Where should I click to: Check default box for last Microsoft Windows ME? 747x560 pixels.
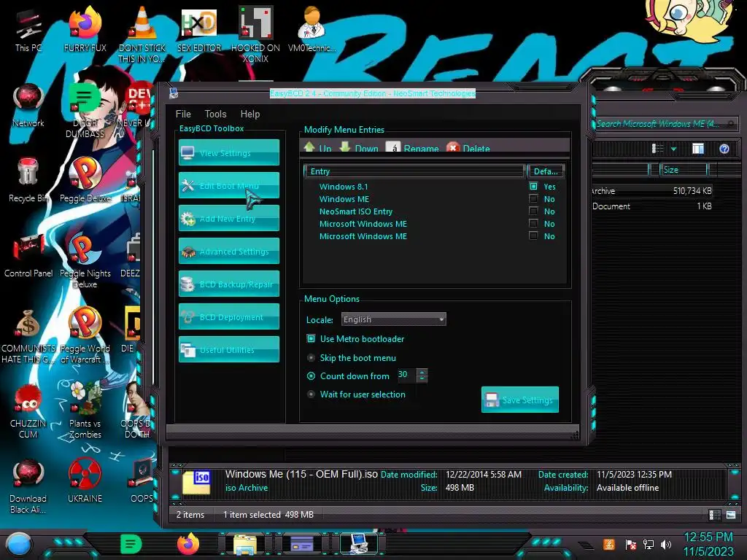click(x=533, y=236)
